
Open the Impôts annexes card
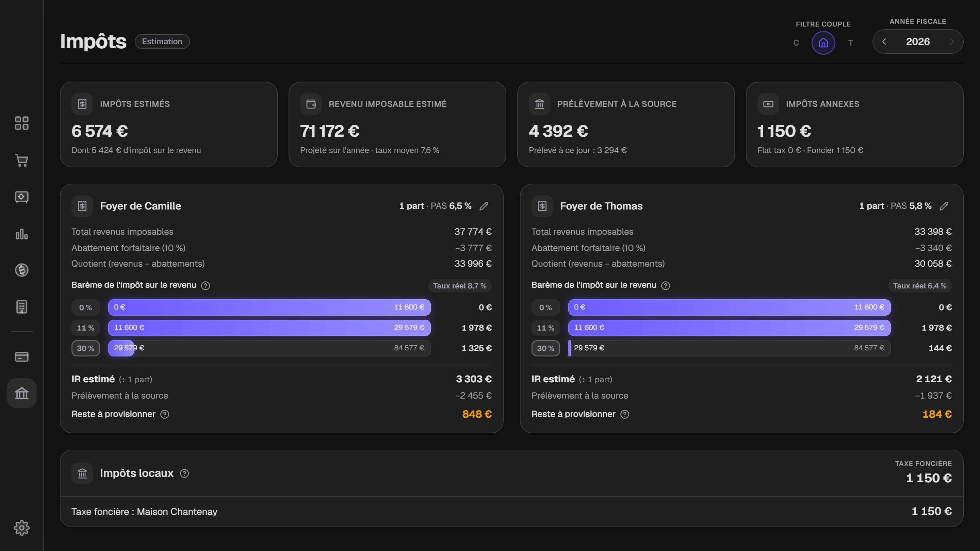click(x=854, y=125)
